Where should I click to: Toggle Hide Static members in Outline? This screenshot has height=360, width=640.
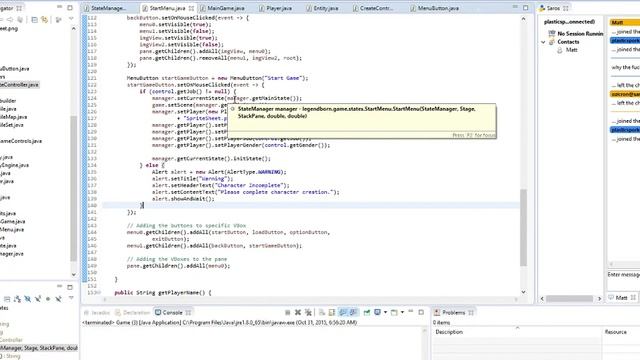[x=38, y=299]
